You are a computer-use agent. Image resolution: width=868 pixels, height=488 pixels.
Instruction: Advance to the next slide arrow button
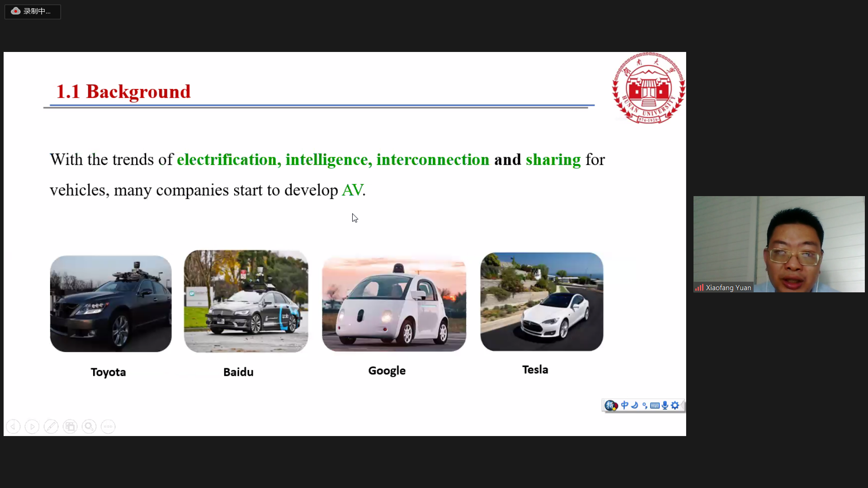[x=32, y=427]
